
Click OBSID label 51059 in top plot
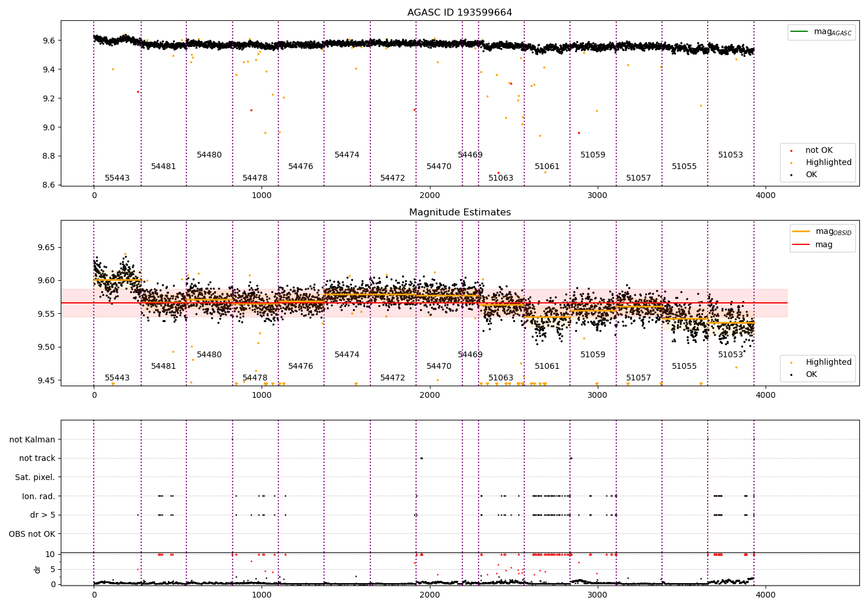point(593,155)
